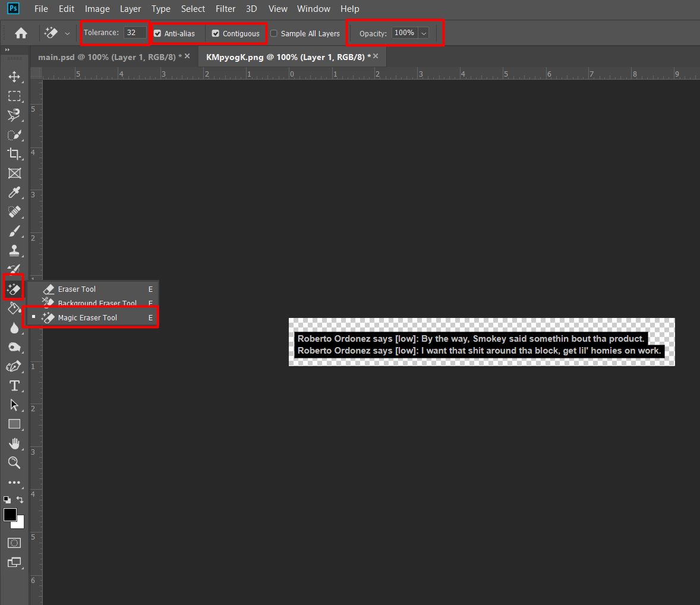Select the Brush tool
The width and height of the screenshot is (700, 605).
click(x=14, y=231)
